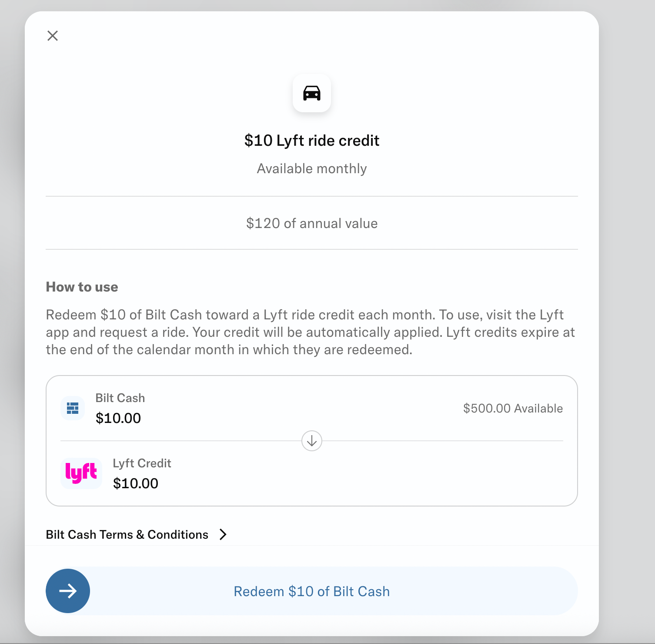Select the How to use heading
Screen dimensions: 655x644
pos(82,287)
